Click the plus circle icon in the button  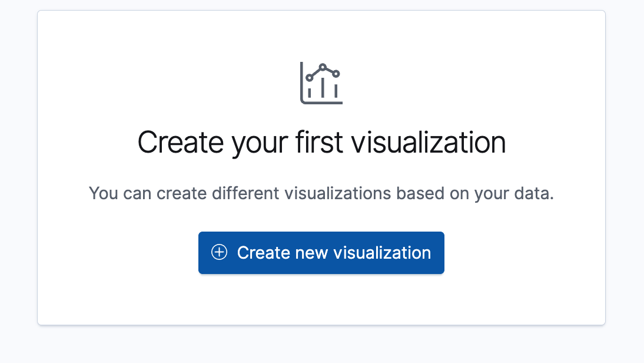click(219, 253)
